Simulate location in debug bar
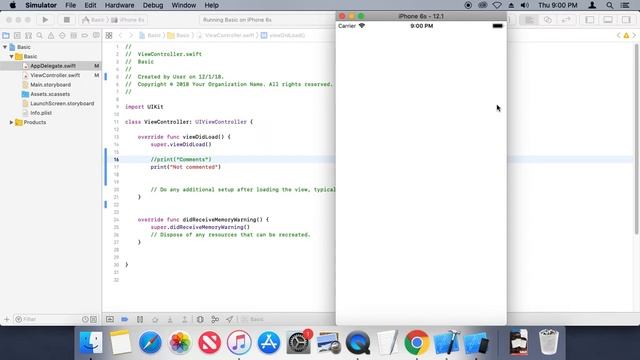The height and width of the screenshot is (360, 640). (229, 319)
